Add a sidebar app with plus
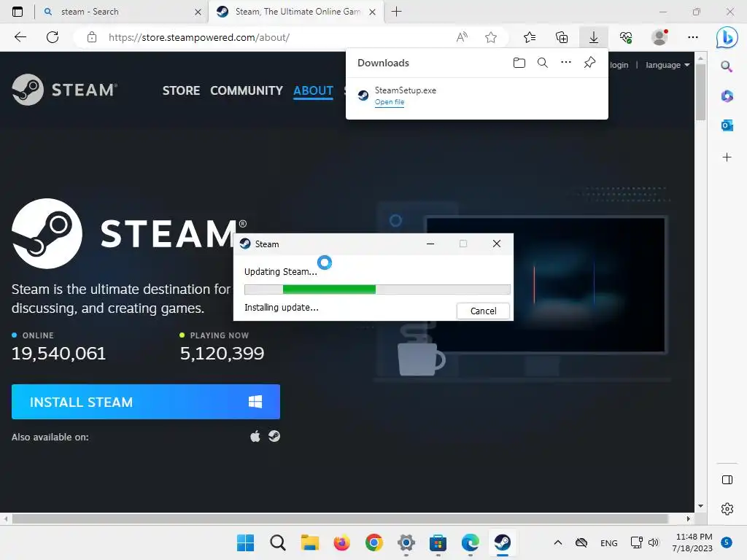 727,157
